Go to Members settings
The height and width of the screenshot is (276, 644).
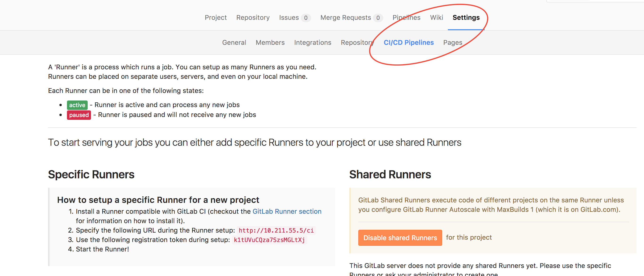270,42
